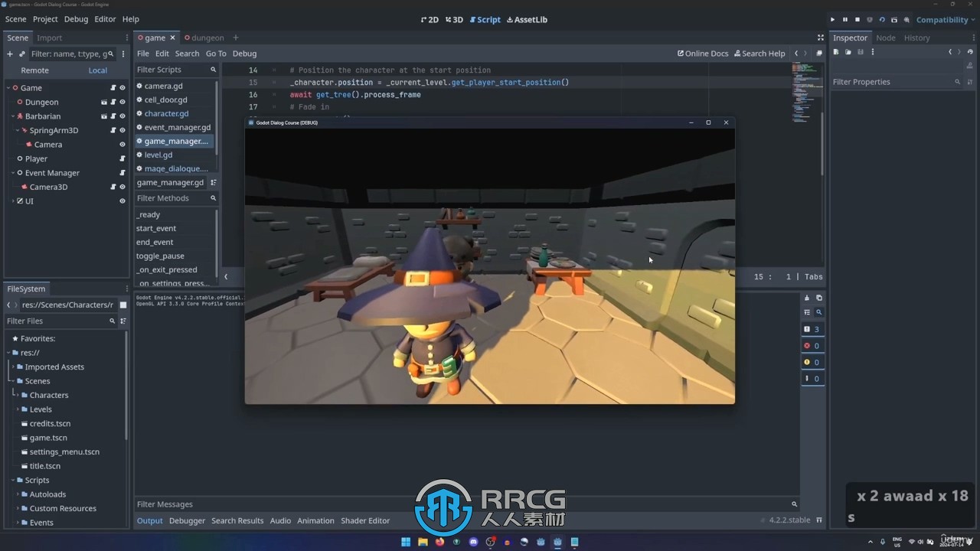Toggle visibility of UI node

pyautogui.click(x=122, y=201)
